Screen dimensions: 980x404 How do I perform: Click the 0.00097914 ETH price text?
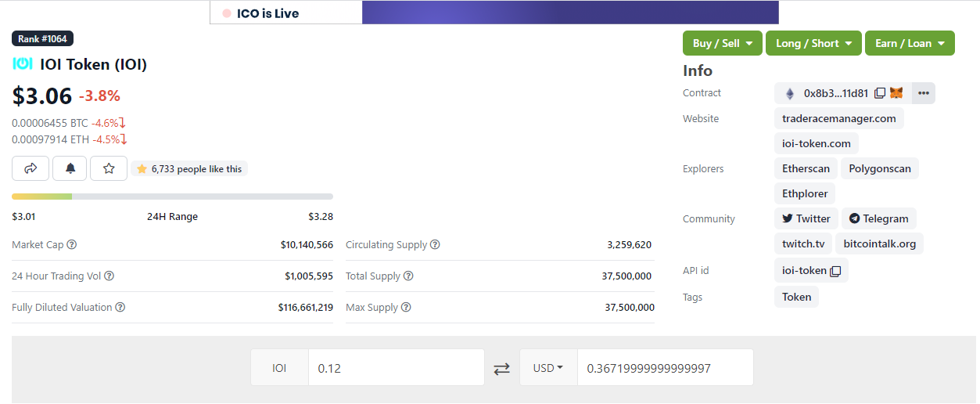pos(51,139)
